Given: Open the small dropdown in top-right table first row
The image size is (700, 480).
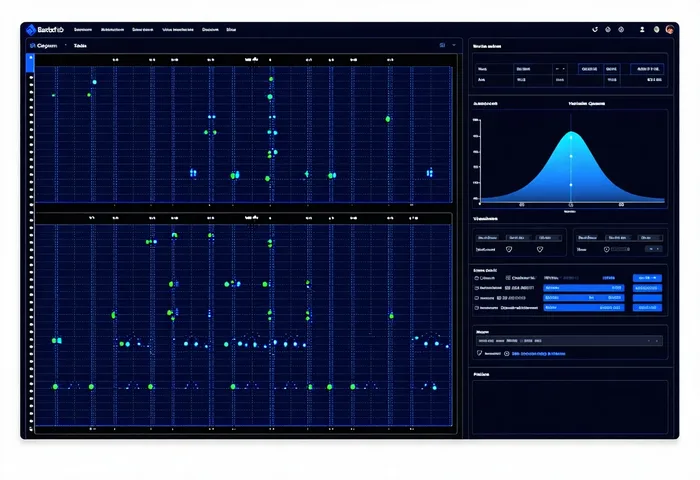Looking at the screenshot, I should pos(560,69).
